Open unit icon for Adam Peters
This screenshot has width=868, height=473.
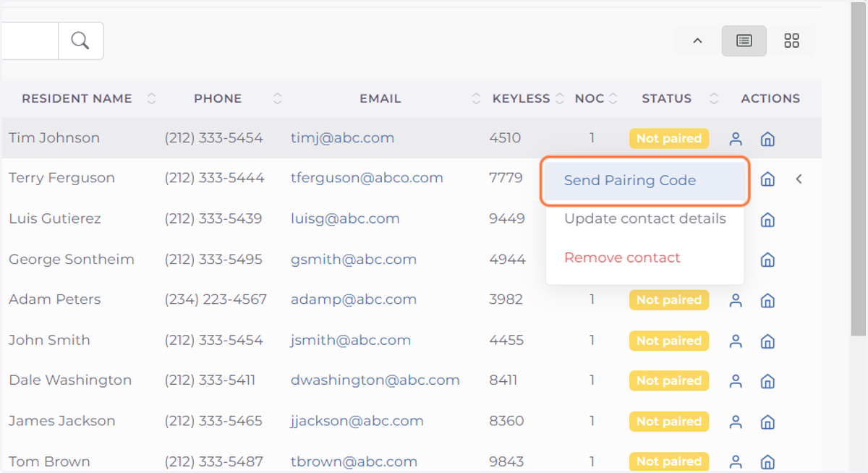[768, 300]
